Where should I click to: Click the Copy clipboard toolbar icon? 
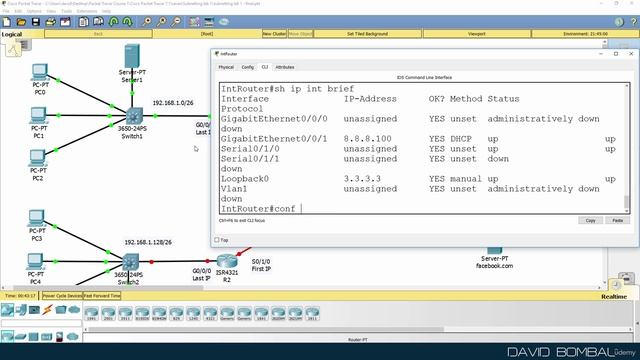tap(84, 22)
